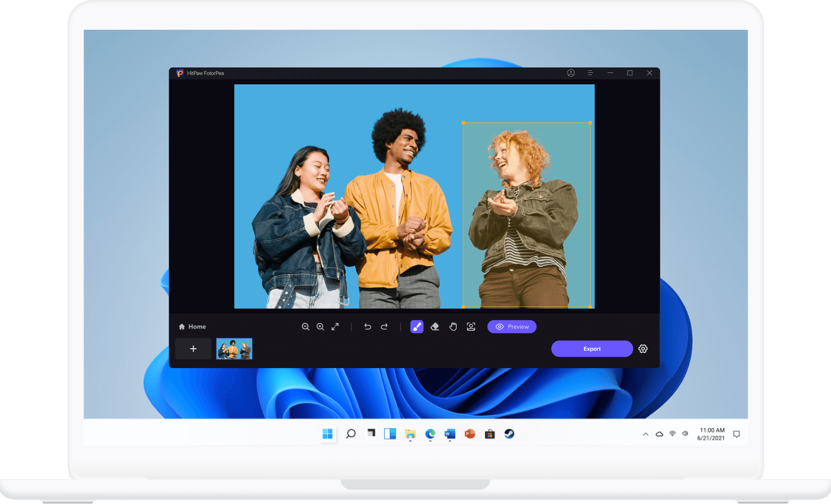
Task: Click the portrait auto-select icon
Action: [x=471, y=326]
